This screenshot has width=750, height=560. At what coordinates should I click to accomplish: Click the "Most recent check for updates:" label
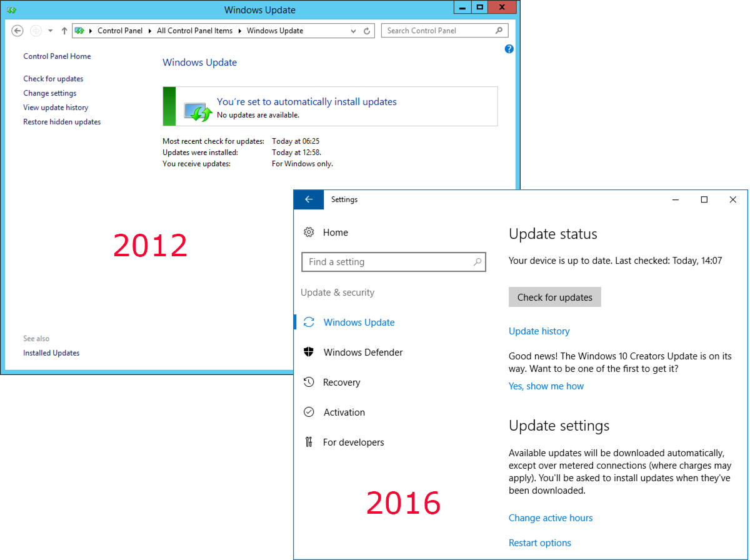tap(213, 141)
